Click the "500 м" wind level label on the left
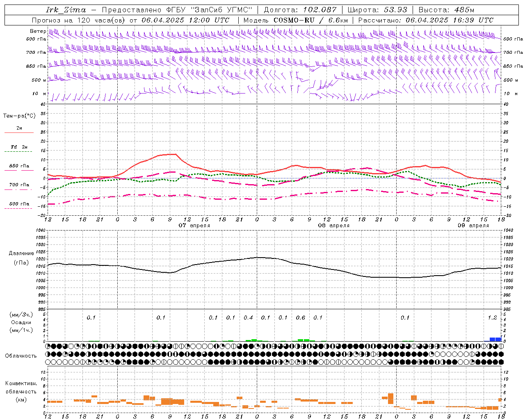 coord(39,80)
